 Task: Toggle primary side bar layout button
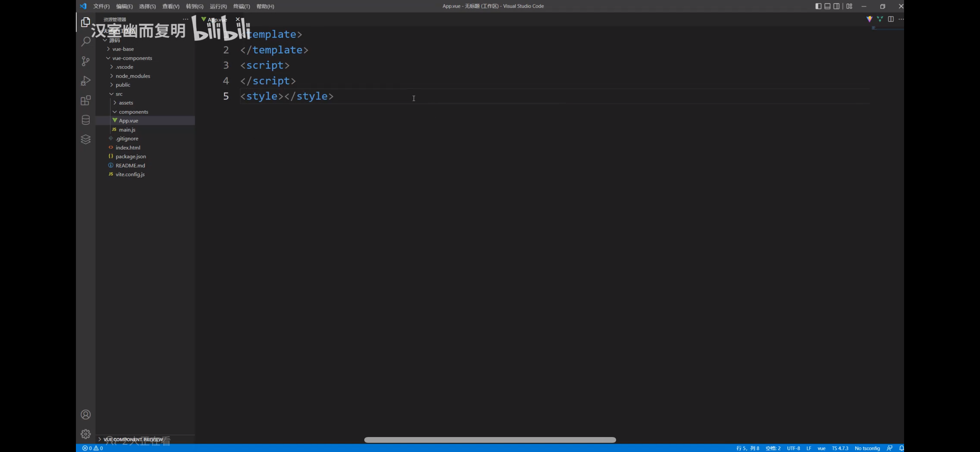818,6
